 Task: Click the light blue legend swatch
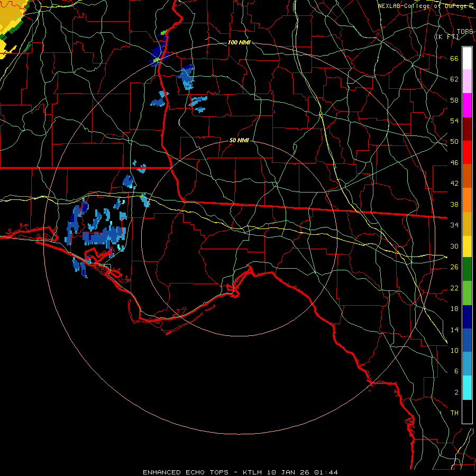(x=467, y=364)
